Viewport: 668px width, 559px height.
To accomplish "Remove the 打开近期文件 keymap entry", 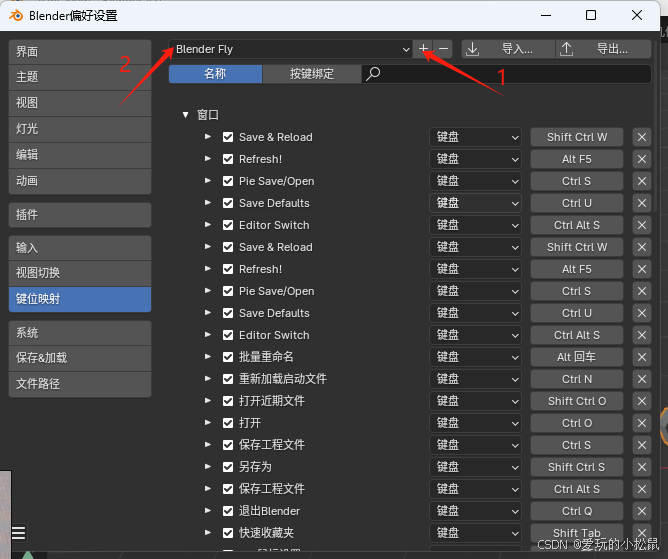I will point(642,401).
